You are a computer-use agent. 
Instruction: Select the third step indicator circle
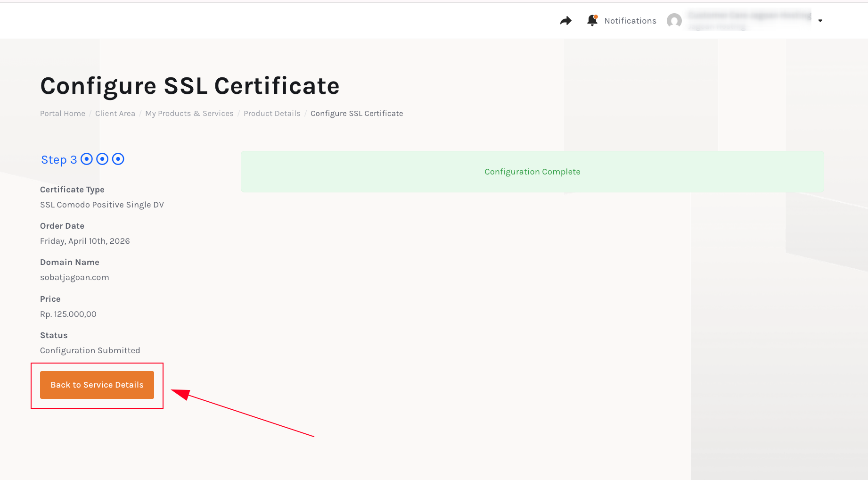[118, 159]
